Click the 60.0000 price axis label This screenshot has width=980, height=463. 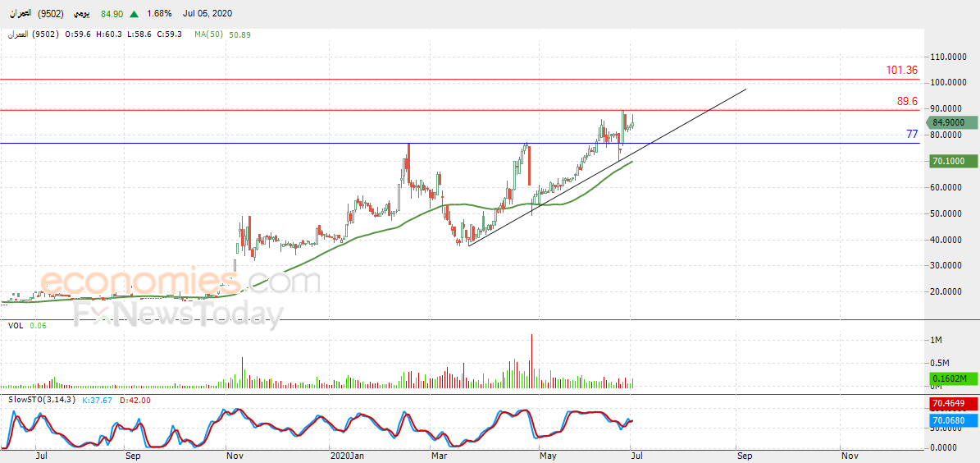(x=948, y=188)
